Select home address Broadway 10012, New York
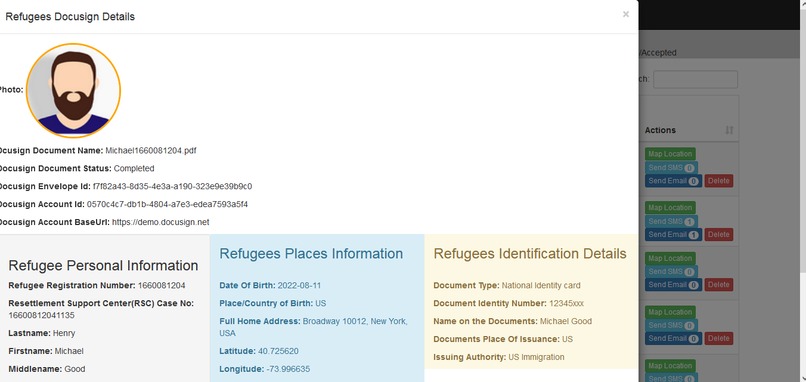 [355, 321]
